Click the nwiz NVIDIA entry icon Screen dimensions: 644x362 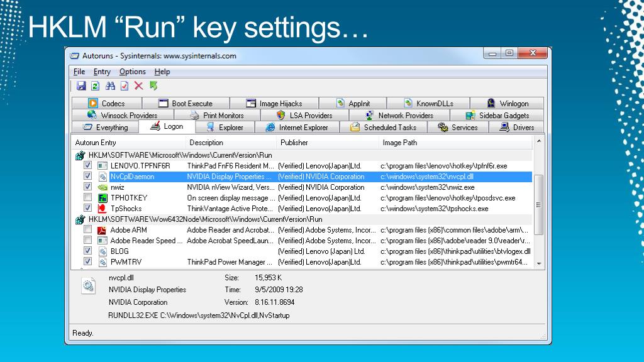[103, 187]
